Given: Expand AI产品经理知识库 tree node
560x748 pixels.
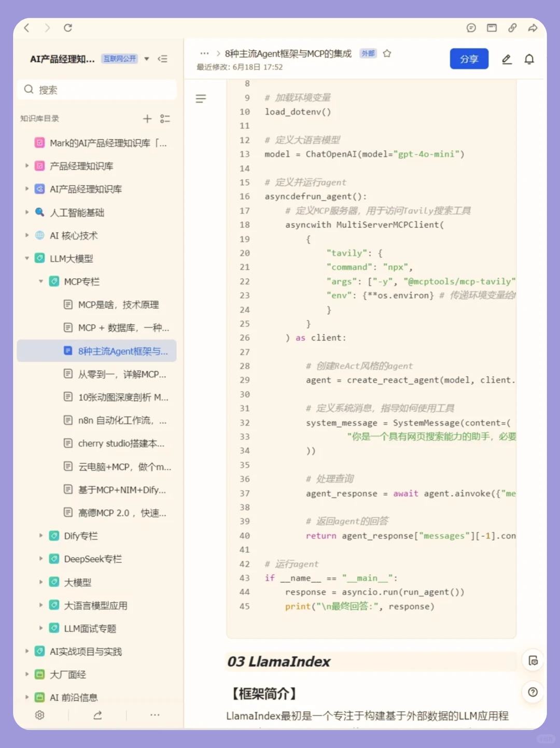Looking at the screenshot, I should point(27,189).
